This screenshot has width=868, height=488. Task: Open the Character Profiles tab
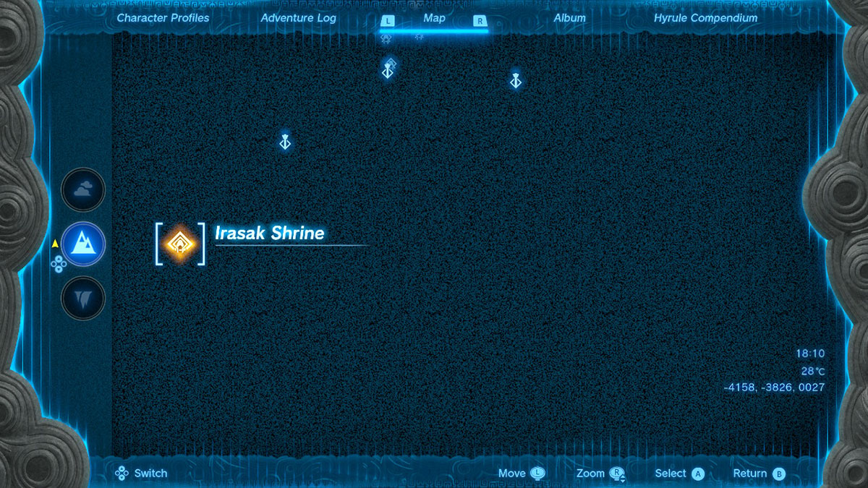163,18
